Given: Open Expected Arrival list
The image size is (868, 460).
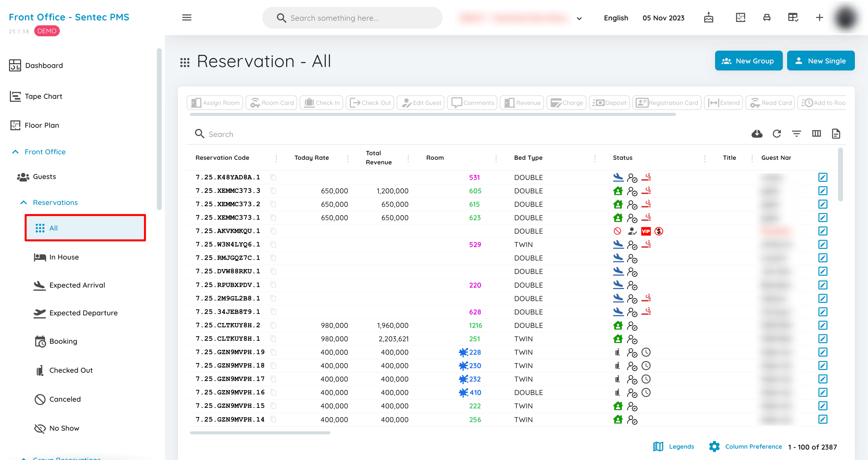Looking at the screenshot, I should [x=69, y=285].
